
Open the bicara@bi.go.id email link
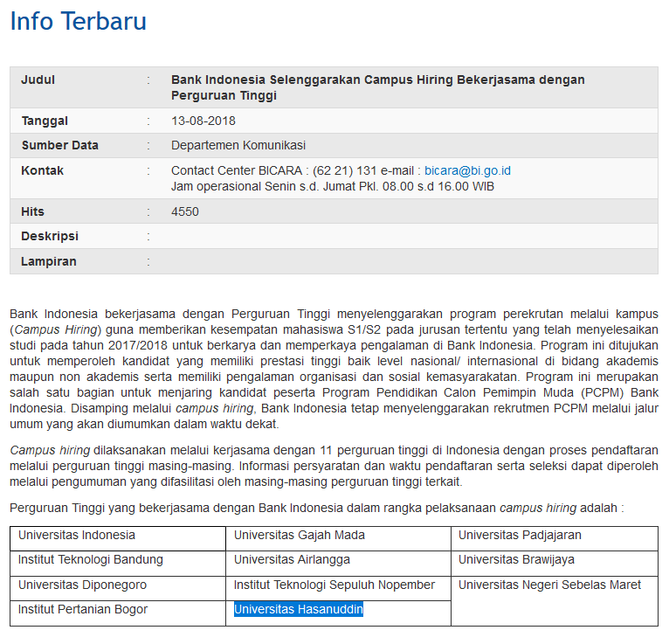pos(467,170)
